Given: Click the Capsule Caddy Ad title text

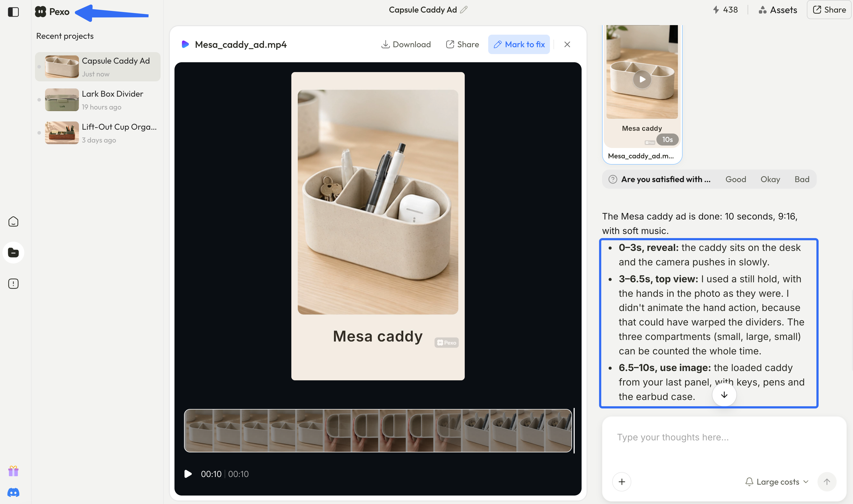Looking at the screenshot, I should (x=423, y=10).
